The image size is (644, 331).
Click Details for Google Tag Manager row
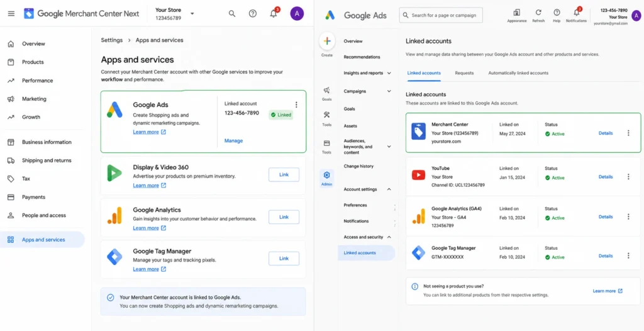(606, 255)
